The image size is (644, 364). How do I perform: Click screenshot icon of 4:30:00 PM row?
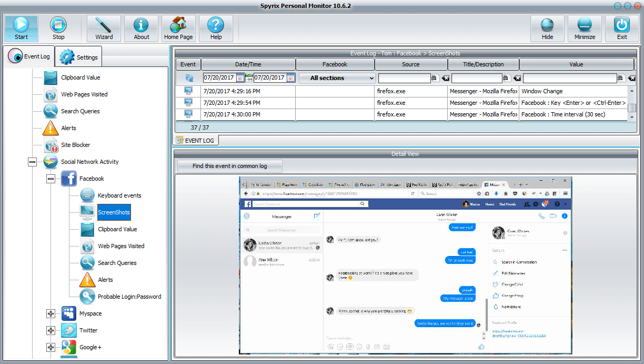188,114
